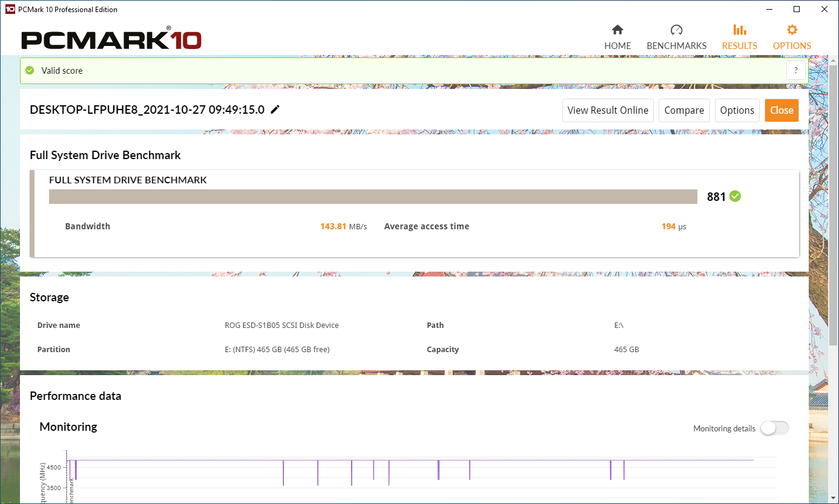Click the Full System Drive Benchmark score bar

[373, 197]
